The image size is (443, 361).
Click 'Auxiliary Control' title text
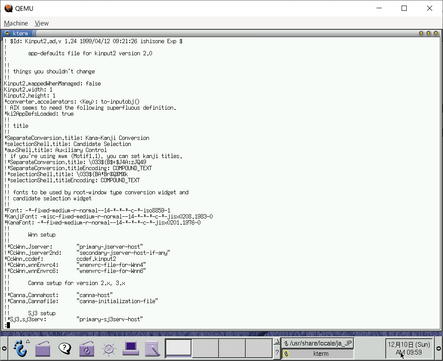(81, 150)
